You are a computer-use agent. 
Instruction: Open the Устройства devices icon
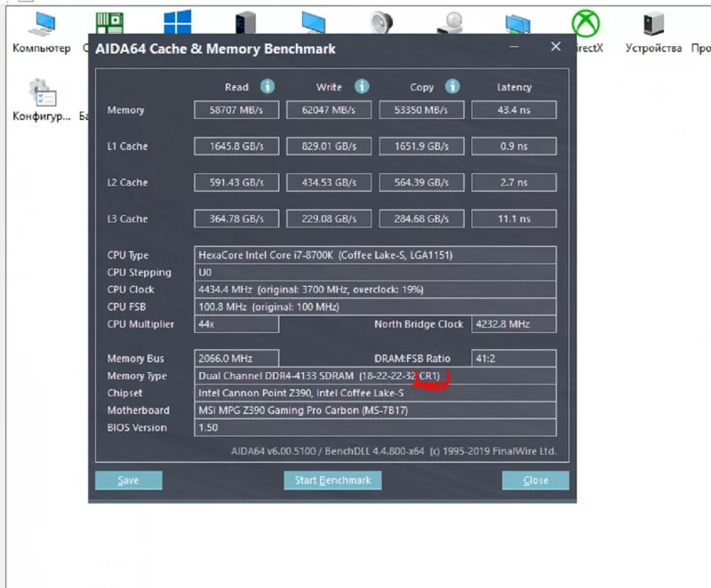click(x=653, y=25)
